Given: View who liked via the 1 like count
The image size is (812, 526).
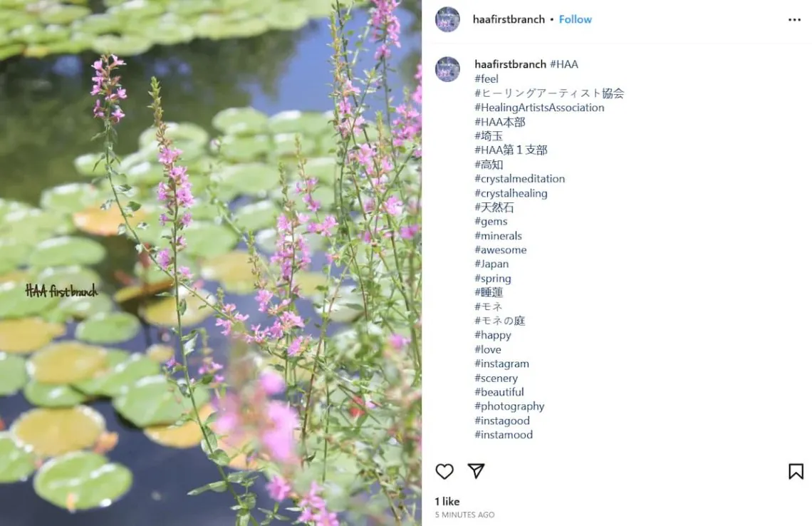Looking at the screenshot, I should pyautogui.click(x=447, y=501).
